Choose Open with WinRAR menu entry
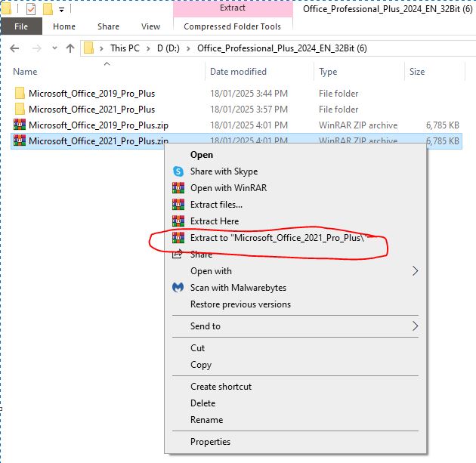 click(x=229, y=188)
